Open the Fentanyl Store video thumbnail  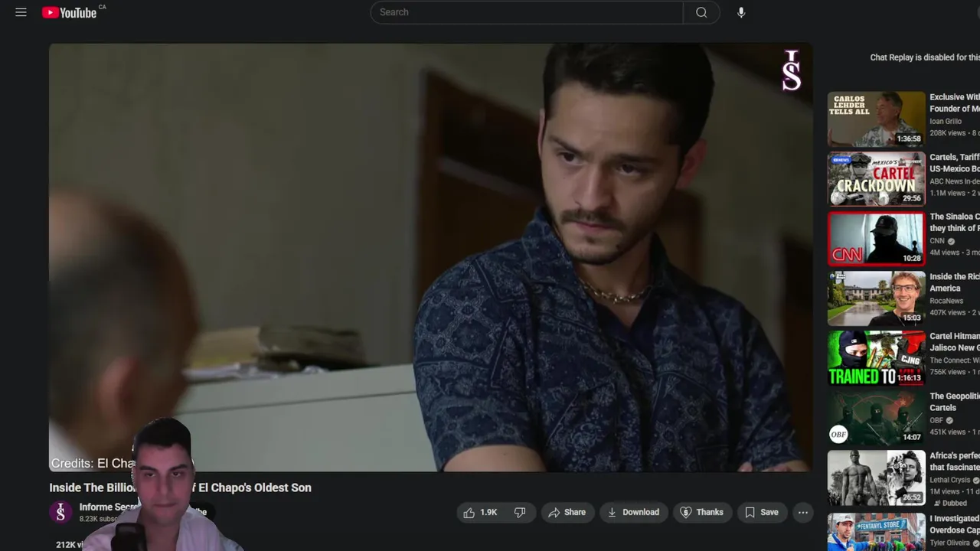pos(877,531)
